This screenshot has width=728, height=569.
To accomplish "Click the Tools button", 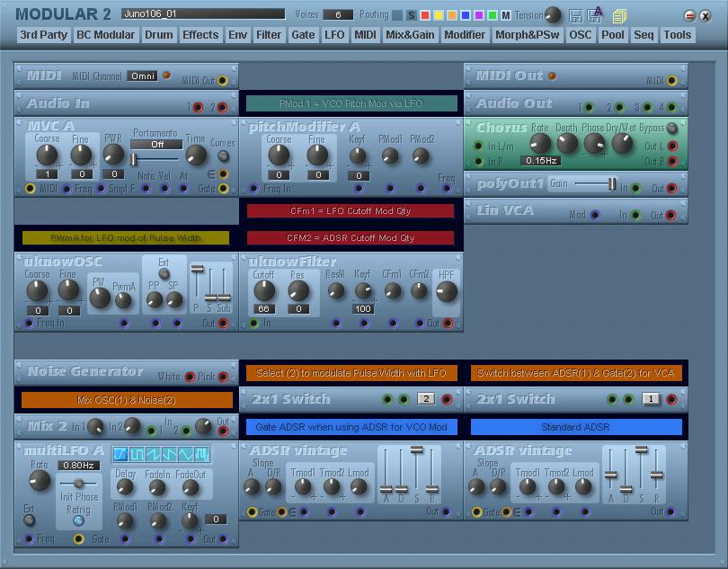I will (678, 35).
